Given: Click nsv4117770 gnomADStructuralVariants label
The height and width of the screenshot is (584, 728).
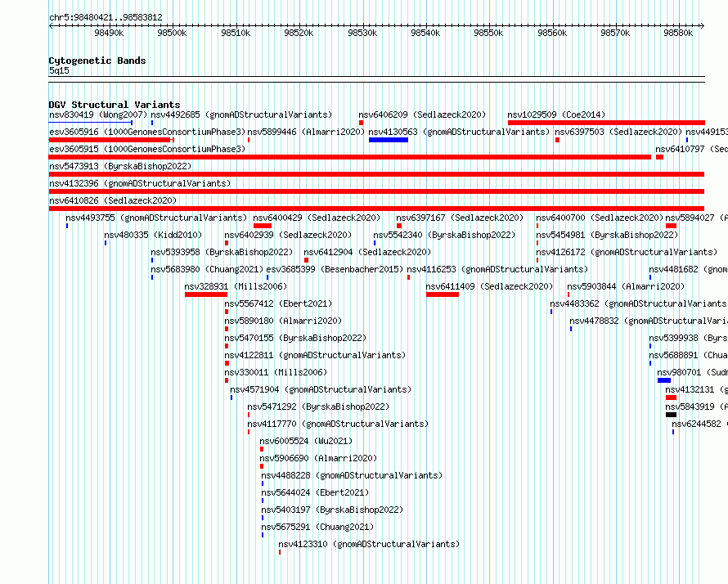Looking at the screenshot, I should tap(338, 424).
